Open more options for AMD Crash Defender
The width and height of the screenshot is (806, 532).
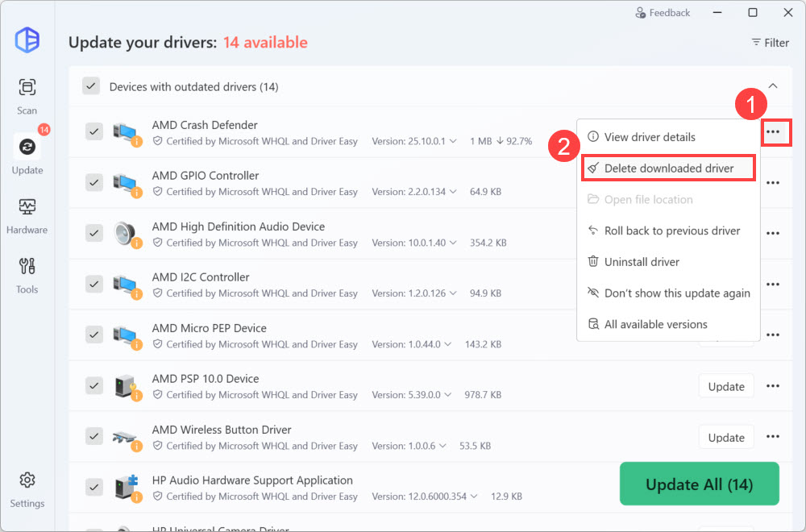click(x=773, y=131)
